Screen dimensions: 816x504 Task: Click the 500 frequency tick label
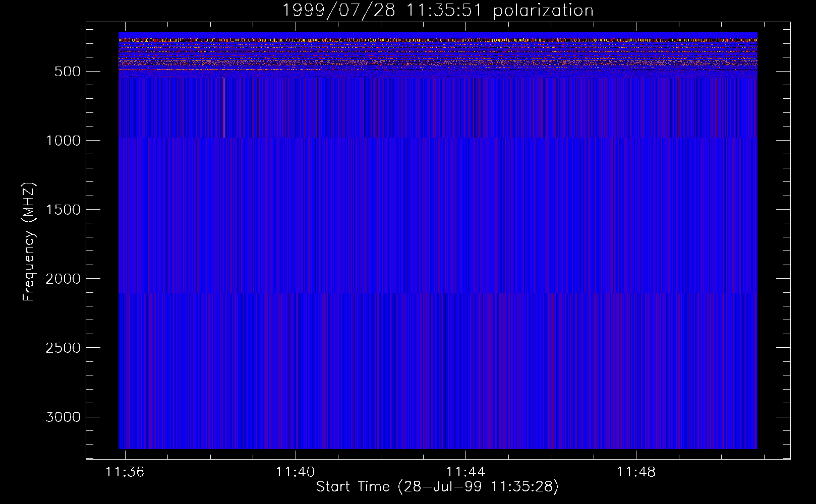pos(67,72)
